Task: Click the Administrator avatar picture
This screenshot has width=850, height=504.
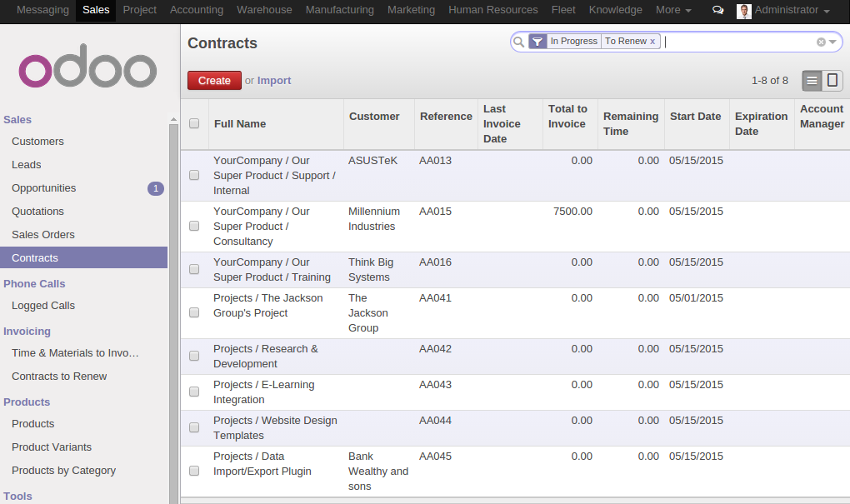Action: (x=743, y=11)
